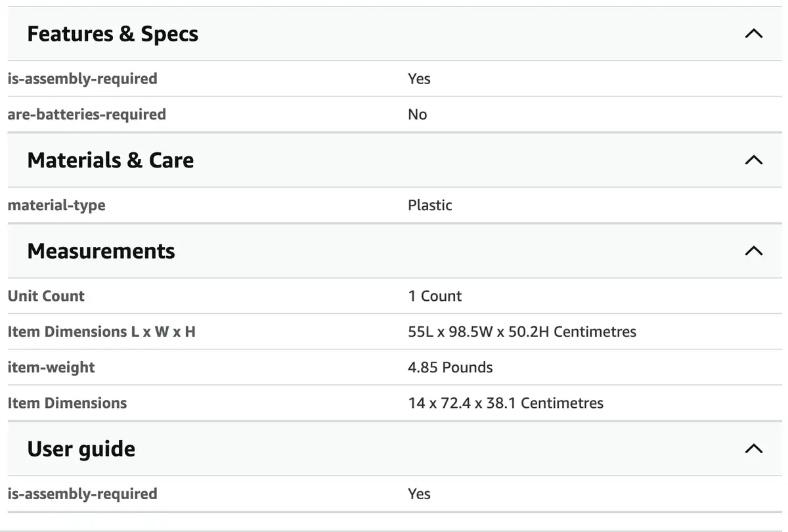The width and height of the screenshot is (788, 532).
Task: Click the Plastic material value
Action: (430, 205)
